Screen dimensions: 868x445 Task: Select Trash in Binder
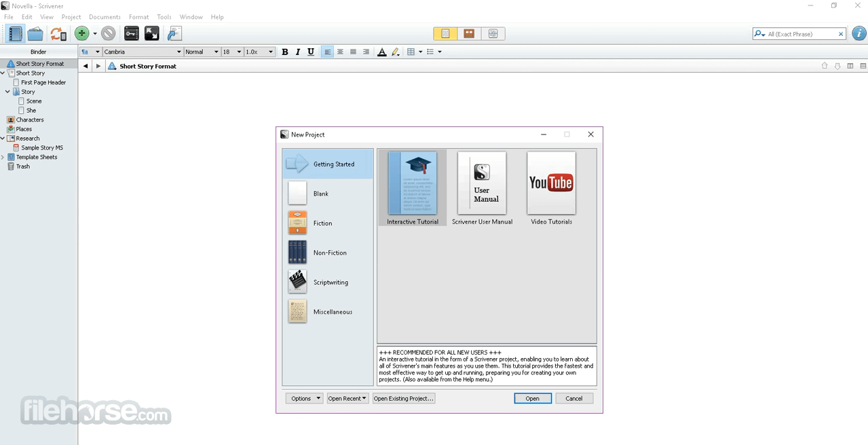tap(23, 166)
